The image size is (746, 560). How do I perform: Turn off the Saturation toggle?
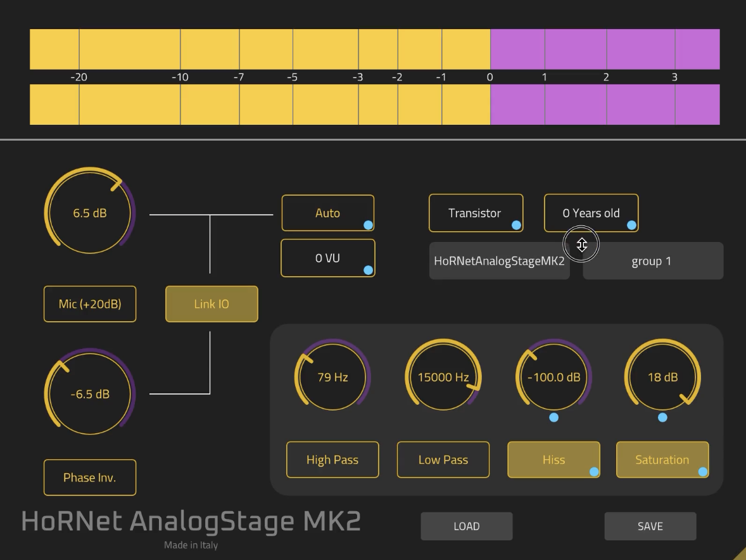[662, 460]
